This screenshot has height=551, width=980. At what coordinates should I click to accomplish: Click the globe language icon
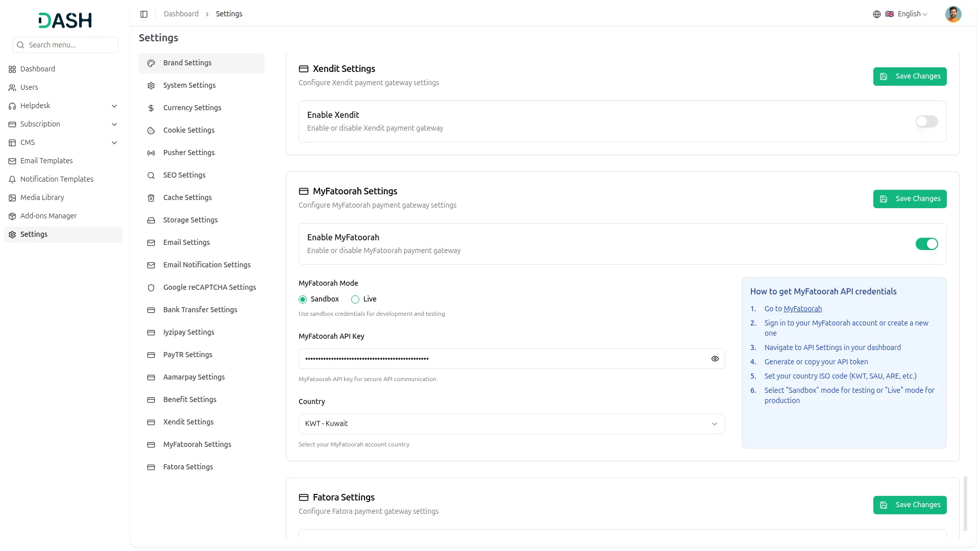coord(877,14)
